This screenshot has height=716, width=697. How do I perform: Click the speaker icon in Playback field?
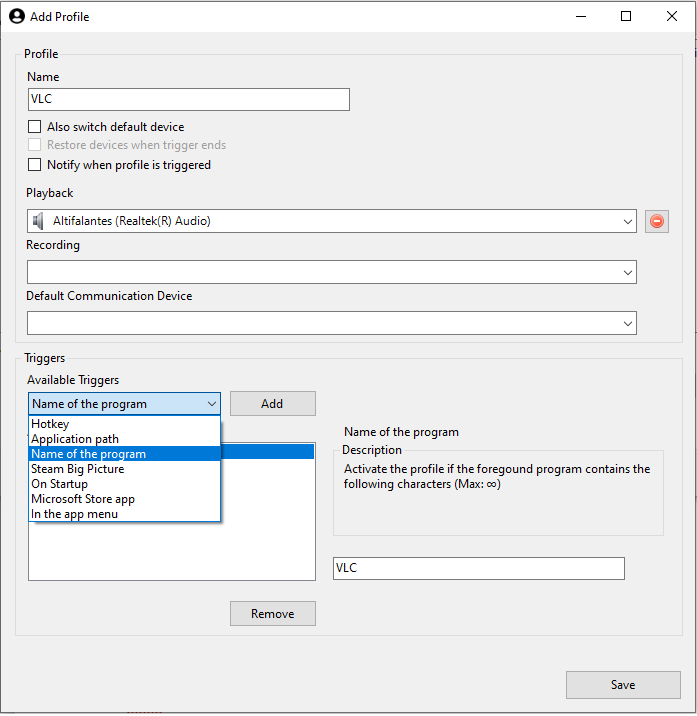click(x=38, y=221)
